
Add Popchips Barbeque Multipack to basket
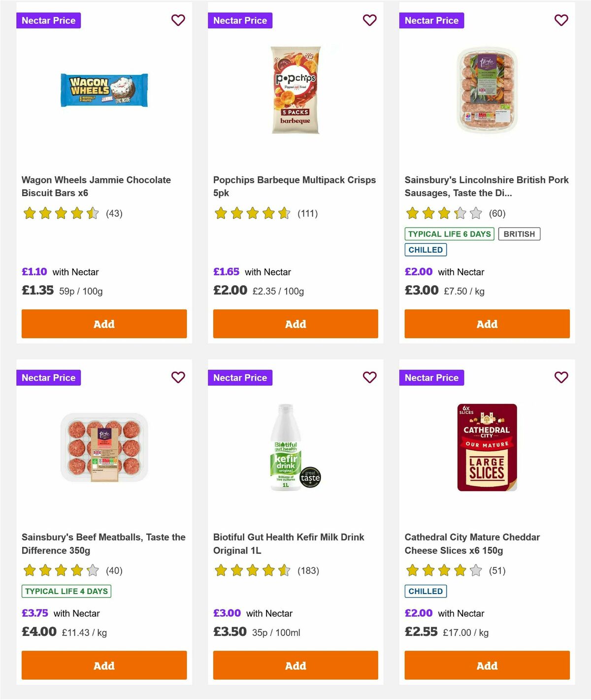click(x=295, y=324)
